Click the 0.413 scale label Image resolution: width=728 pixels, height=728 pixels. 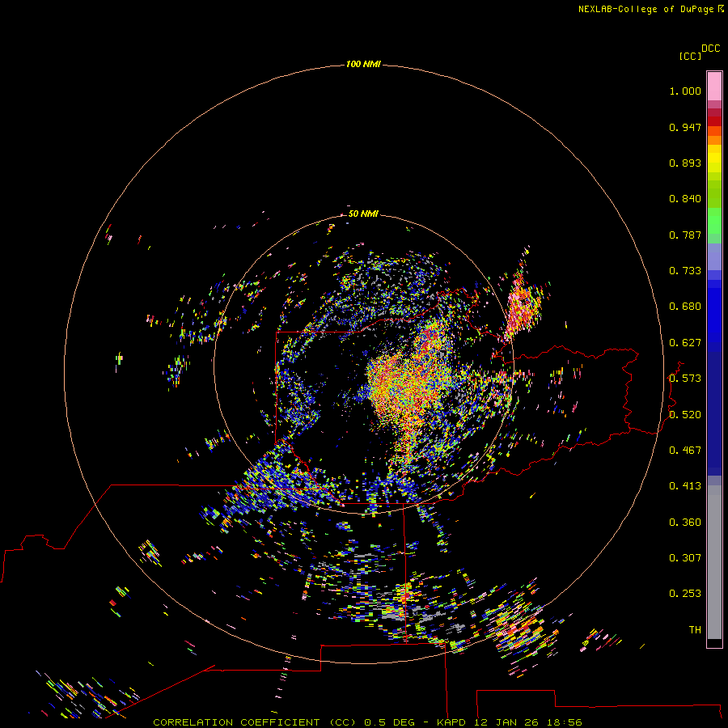pos(685,486)
